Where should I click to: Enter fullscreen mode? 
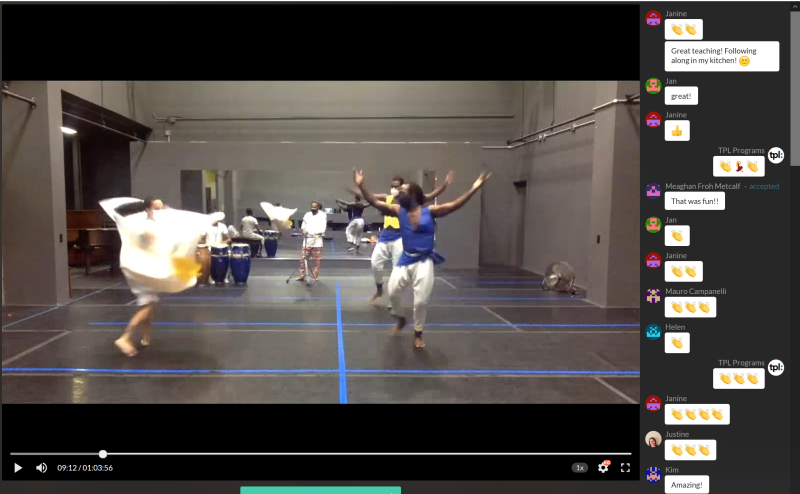[x=625, y=467]
